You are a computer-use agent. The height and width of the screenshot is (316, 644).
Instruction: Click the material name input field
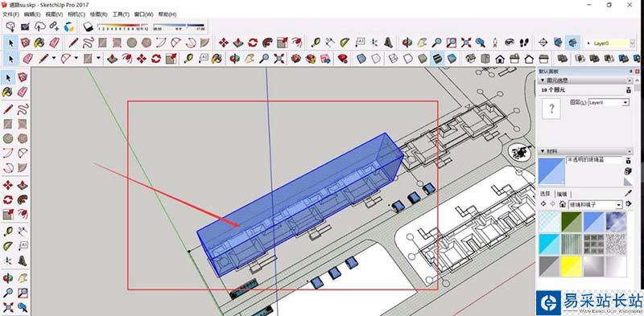[594, 160]
